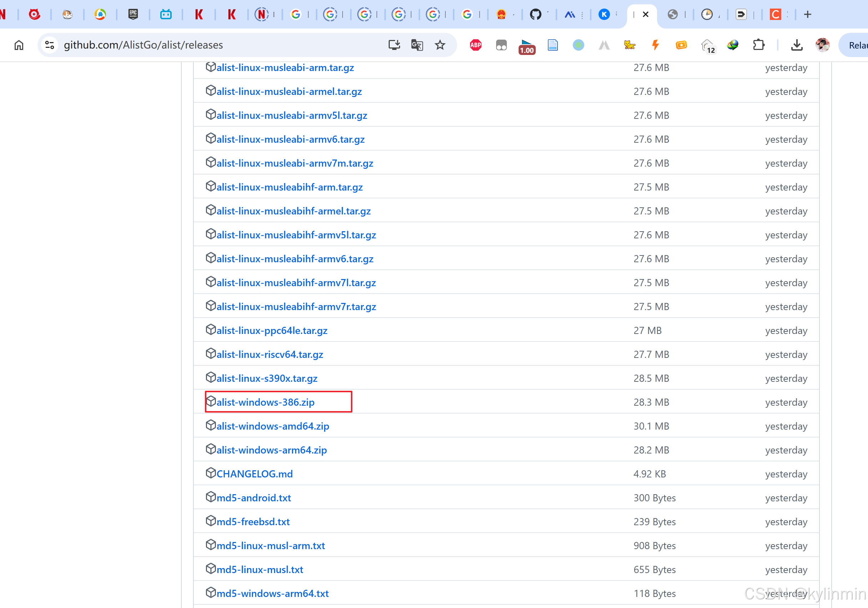Open the AdBlock Plus extension
The image size is (868, 608).
point(475,45)
